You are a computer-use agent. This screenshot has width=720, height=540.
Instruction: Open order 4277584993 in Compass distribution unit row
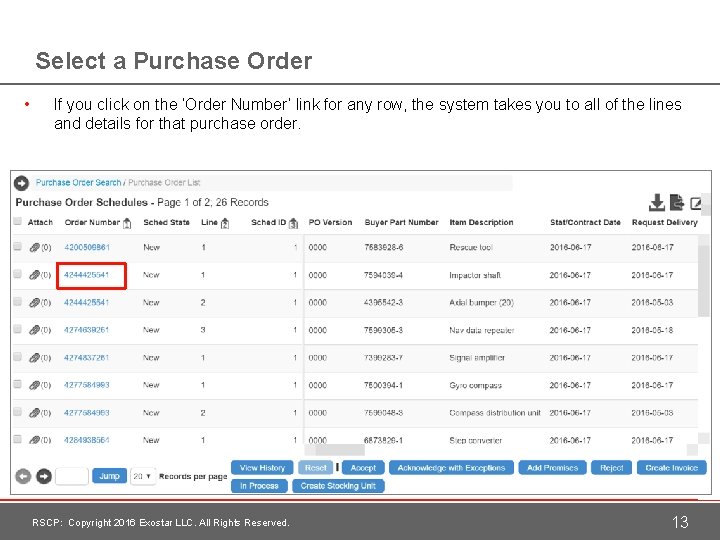pos(86,413)
